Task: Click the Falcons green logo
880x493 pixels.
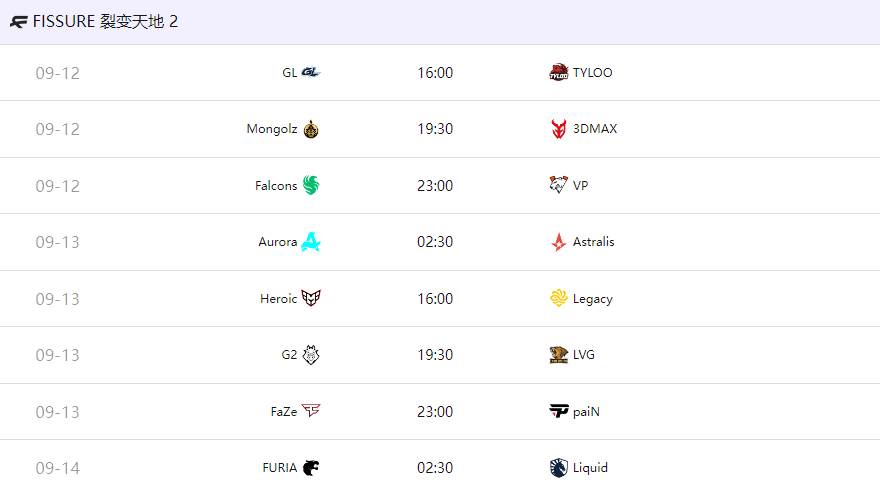Action: [311, 185]
